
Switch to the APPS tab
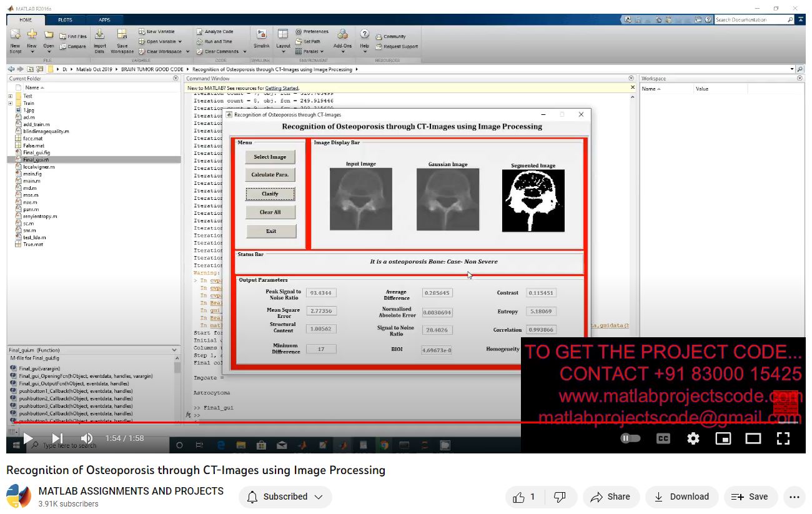104,20
